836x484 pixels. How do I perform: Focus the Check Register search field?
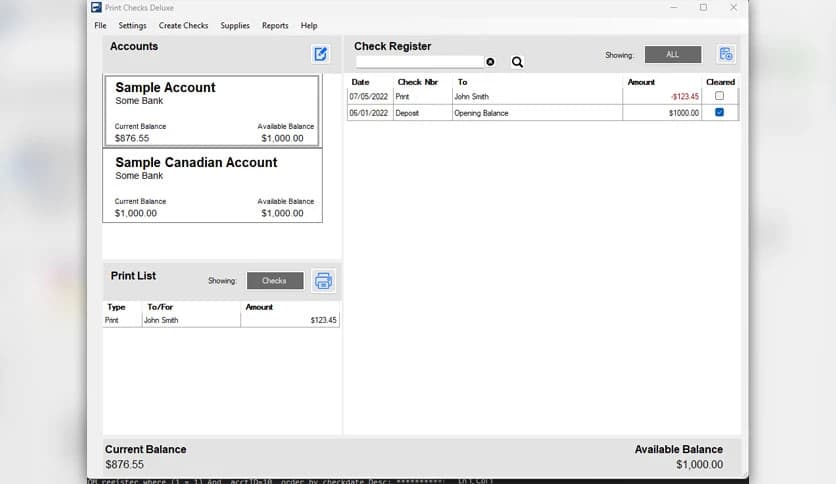pos(420,62)
